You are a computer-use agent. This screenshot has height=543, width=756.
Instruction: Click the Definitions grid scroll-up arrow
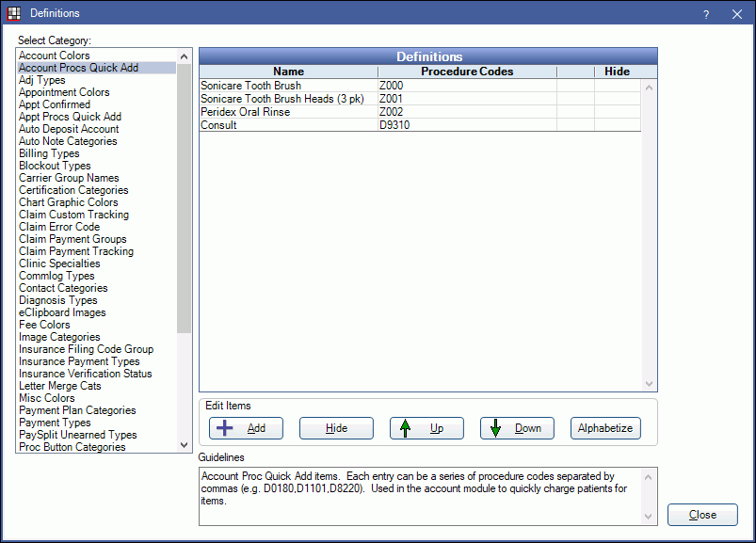[x=649, y=88]
